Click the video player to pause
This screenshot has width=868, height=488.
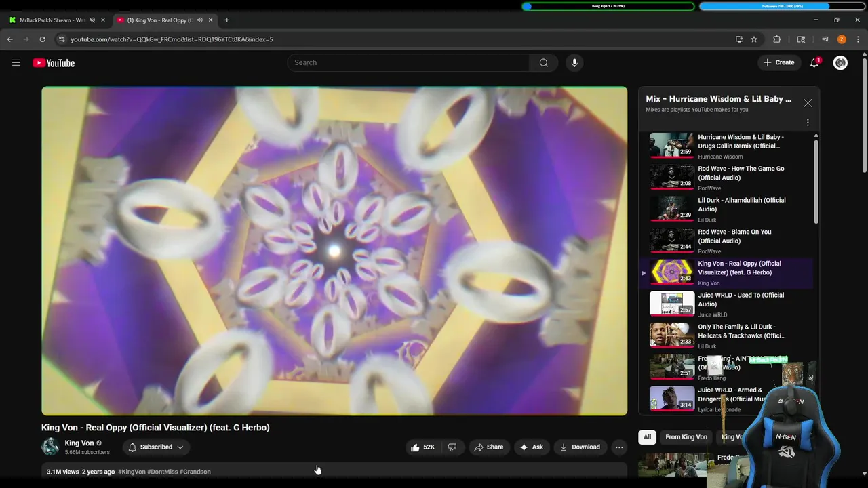point(334,251)
